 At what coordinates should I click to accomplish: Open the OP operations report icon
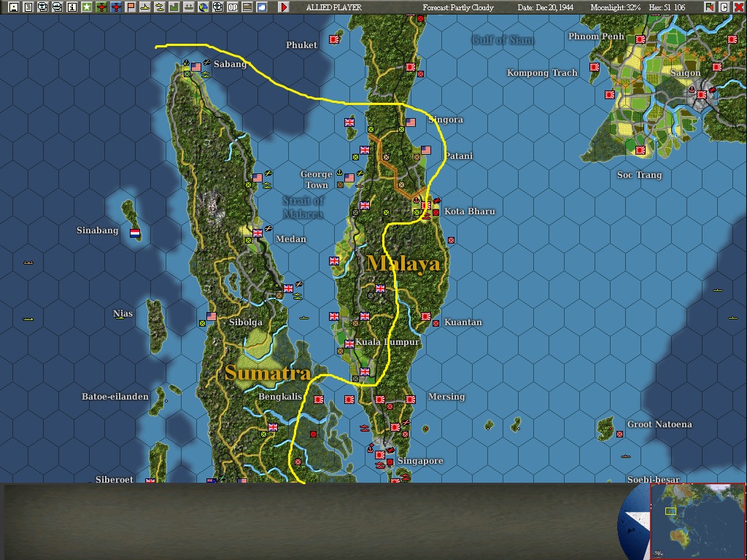tap(233, 7)
